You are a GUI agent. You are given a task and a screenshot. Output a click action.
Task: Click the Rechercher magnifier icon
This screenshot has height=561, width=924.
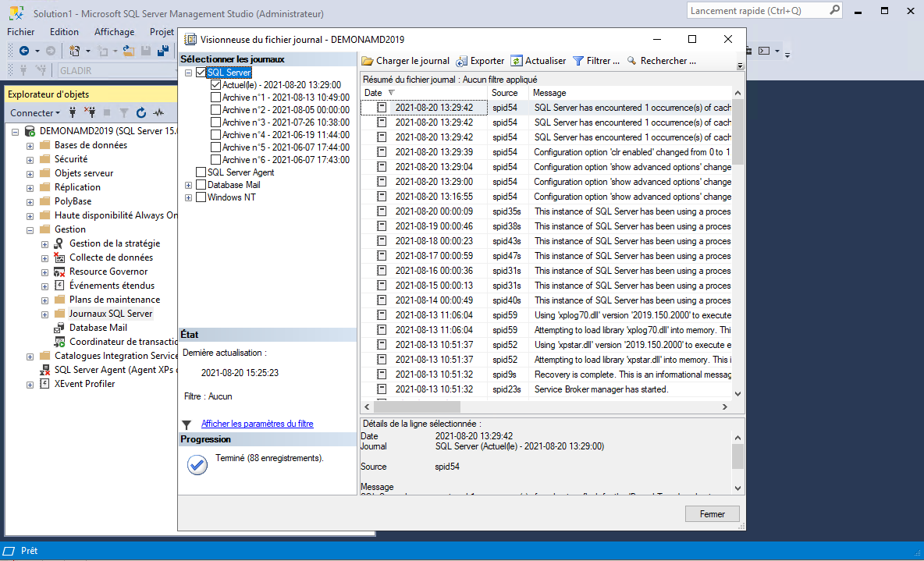[x=632, y=61]
